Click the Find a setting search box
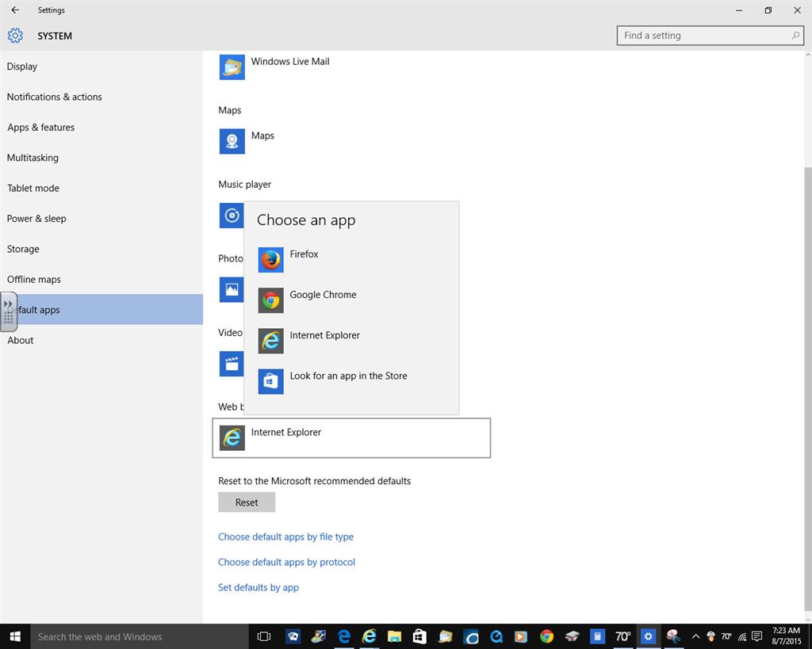 click(710, 36)
